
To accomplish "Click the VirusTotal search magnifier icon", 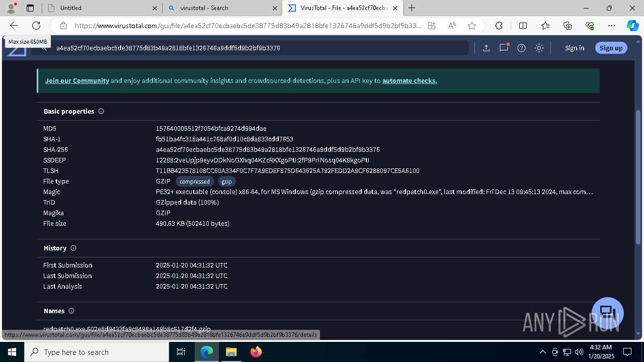I will click(x=44, y=48).
